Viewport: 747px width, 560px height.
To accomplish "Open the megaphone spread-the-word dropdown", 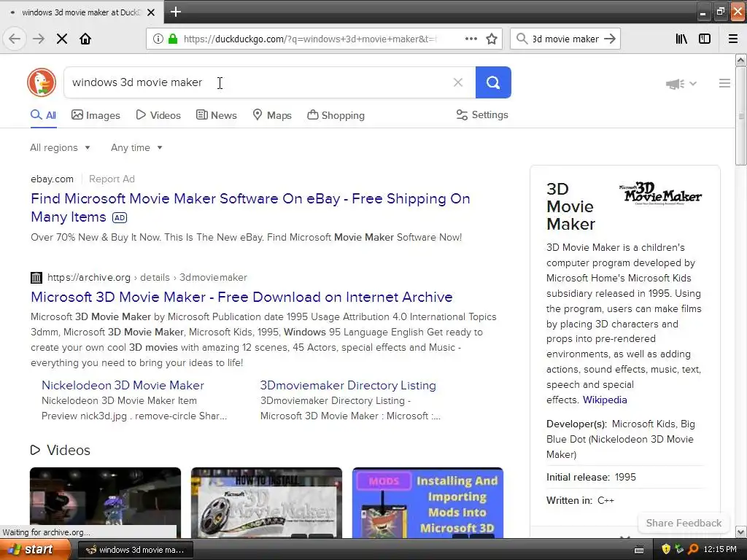I will [x=681, y=84].
